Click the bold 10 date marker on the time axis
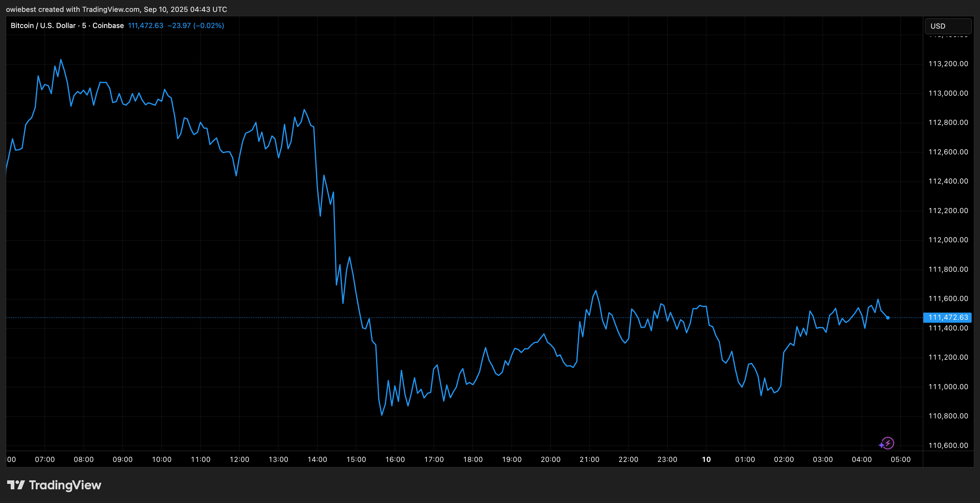Image resolution: width=980 pixels, height=503 pixels. 706,459
